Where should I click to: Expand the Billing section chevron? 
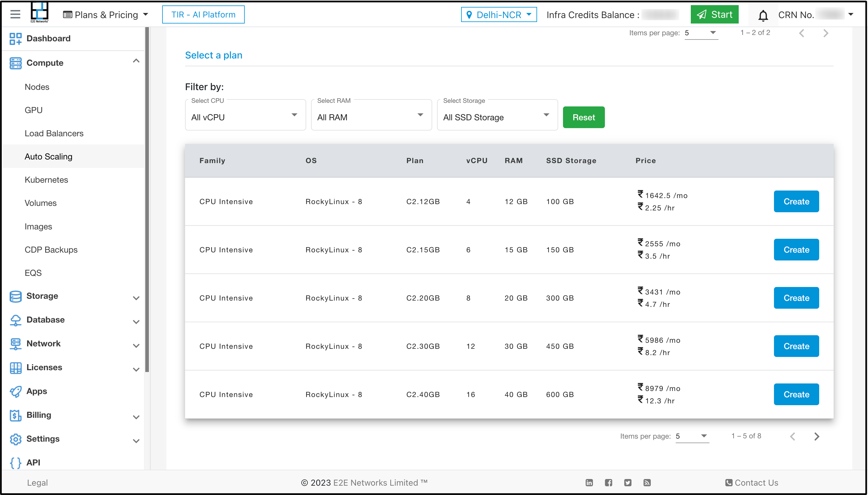(x=136, y=417)
